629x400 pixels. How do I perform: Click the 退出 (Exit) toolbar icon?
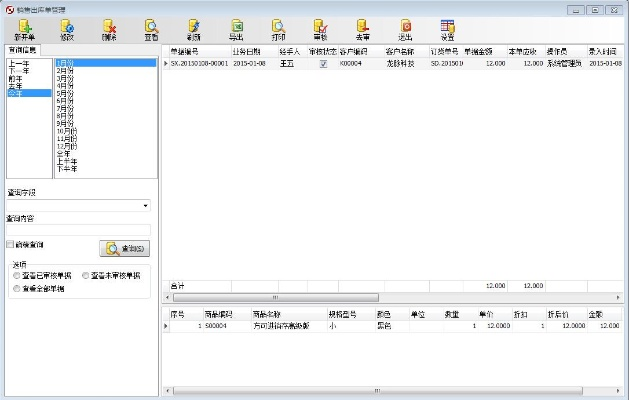[x=405, y=29]
